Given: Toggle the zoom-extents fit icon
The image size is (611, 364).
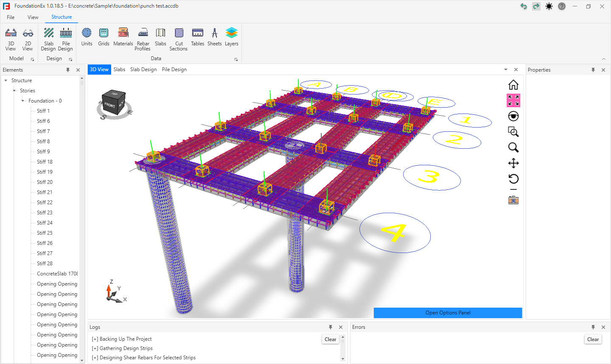Looking at the screenshot, I should (513, 100).
